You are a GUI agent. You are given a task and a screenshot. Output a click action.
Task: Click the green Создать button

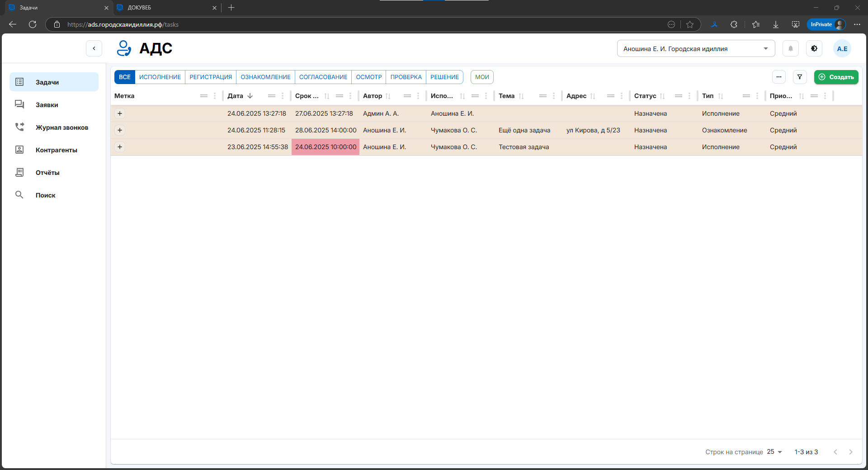point(836,77)
